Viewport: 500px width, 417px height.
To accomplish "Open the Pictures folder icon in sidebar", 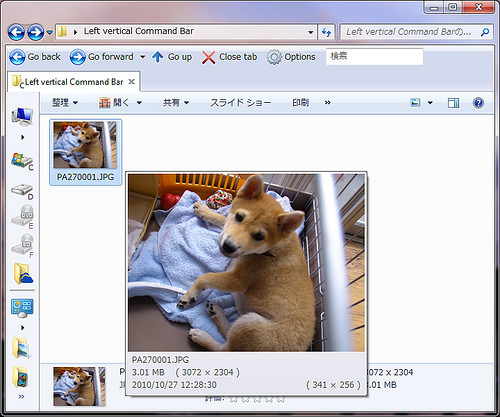I will coord(21,348).
